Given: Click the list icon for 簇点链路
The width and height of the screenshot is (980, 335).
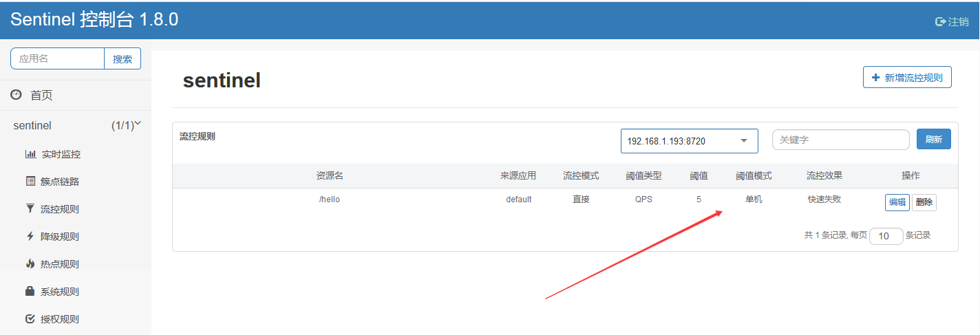Looking at the screenshot, I should (x=30, y=182).
